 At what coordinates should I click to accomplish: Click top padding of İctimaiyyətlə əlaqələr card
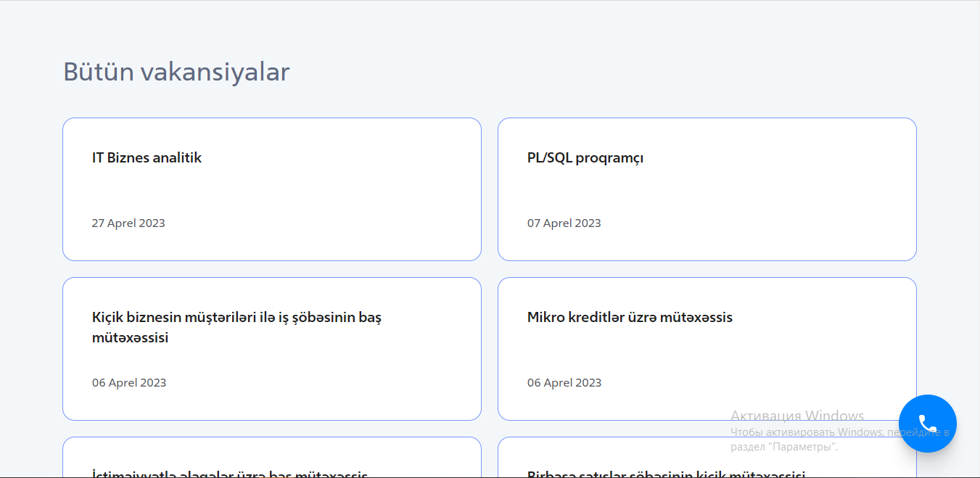272,450
